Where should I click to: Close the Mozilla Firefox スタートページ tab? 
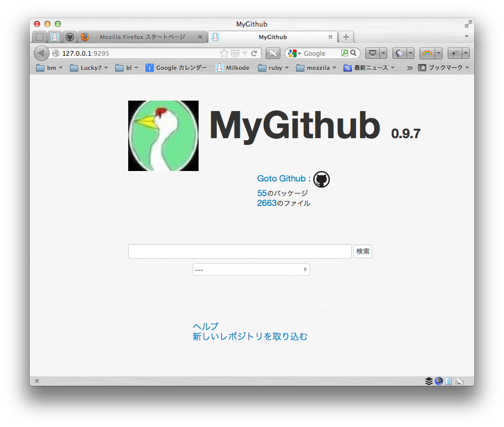click(x=200, y=37)
